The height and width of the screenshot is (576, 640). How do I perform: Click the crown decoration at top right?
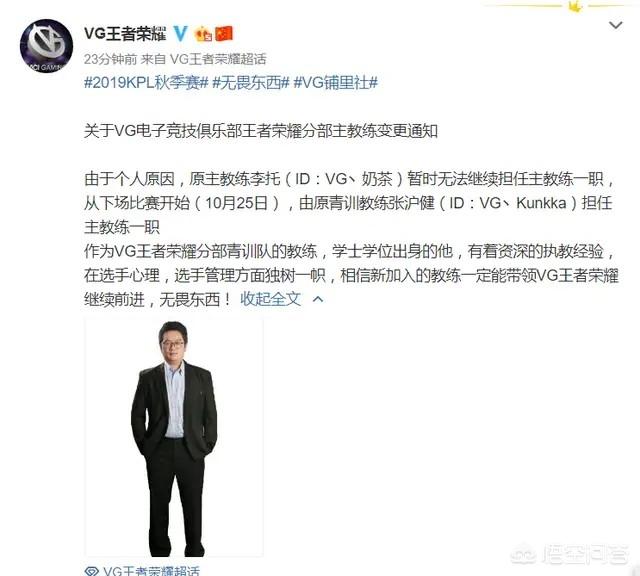576,6
